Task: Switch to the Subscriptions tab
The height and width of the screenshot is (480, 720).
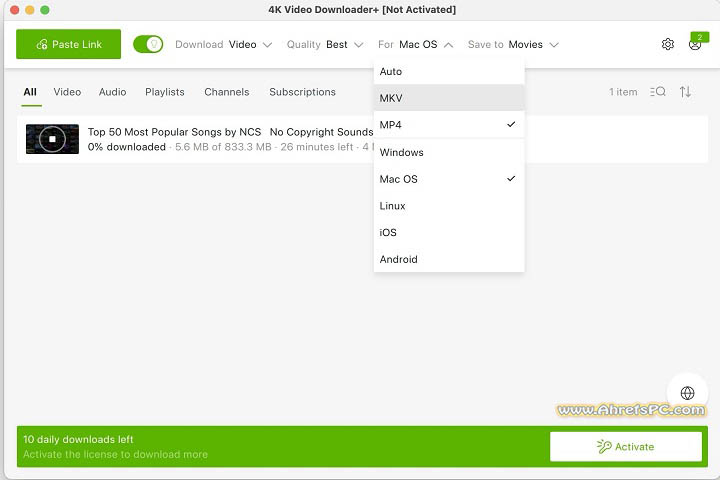Action: coord(303,92)
